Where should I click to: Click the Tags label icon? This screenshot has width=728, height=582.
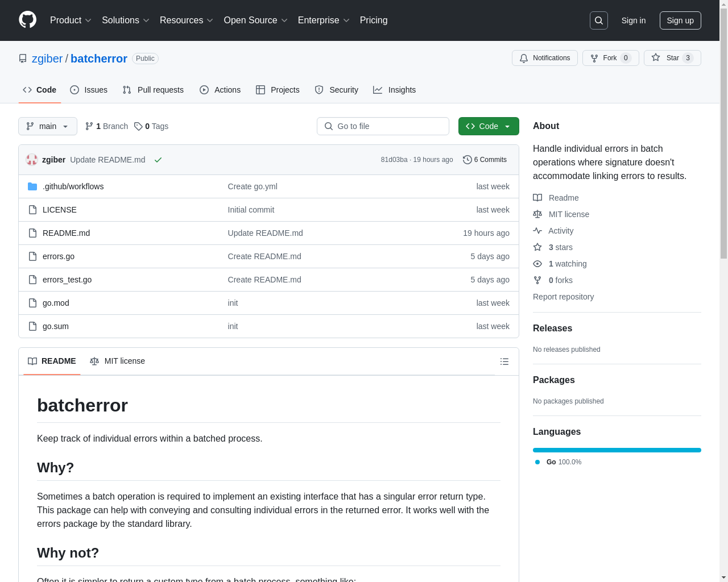pos(138,126)
